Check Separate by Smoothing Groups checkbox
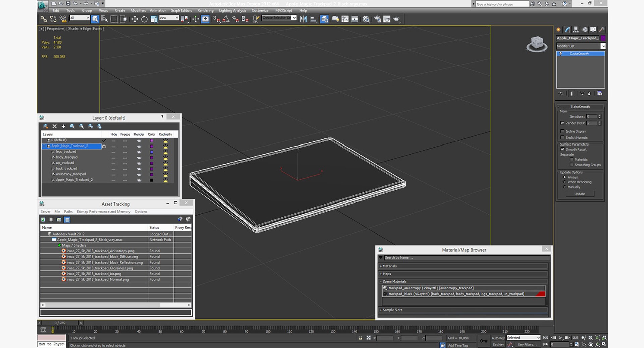 [572, 165]
